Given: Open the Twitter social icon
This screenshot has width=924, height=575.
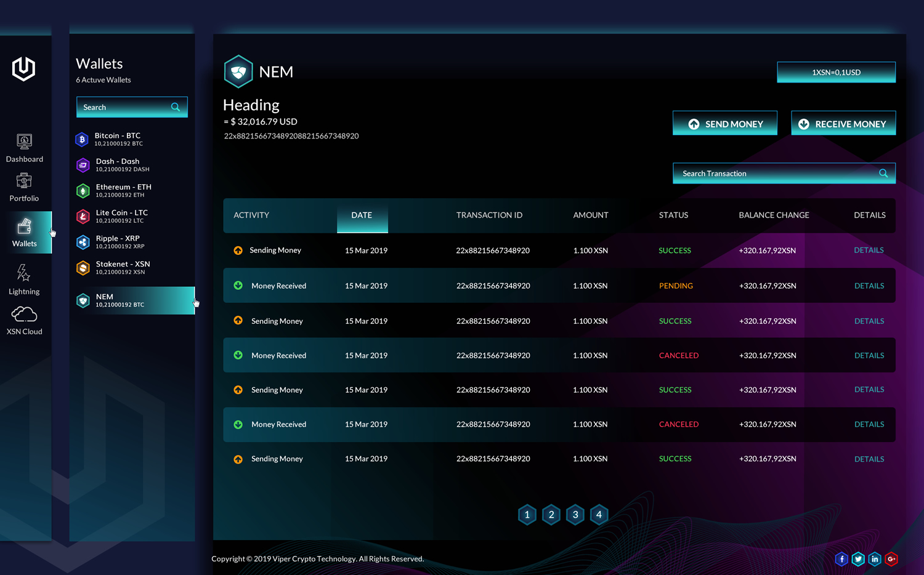Looking at the screenshot, I should 858,559.
